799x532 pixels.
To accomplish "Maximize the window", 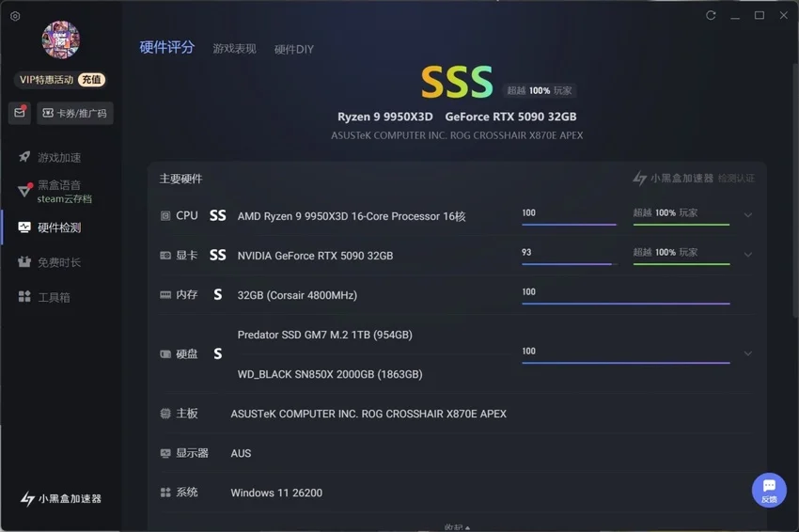I will pyautogui.click(x=760, y=15).
